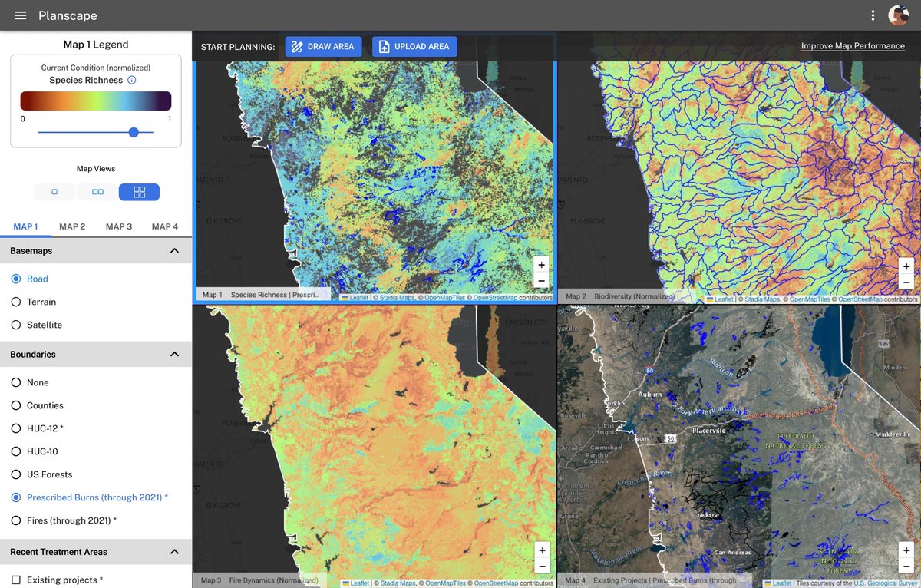Click the user profile avatar
This screenshot has height=588, width=921.
pyautogui.click(x=899, y=15)
